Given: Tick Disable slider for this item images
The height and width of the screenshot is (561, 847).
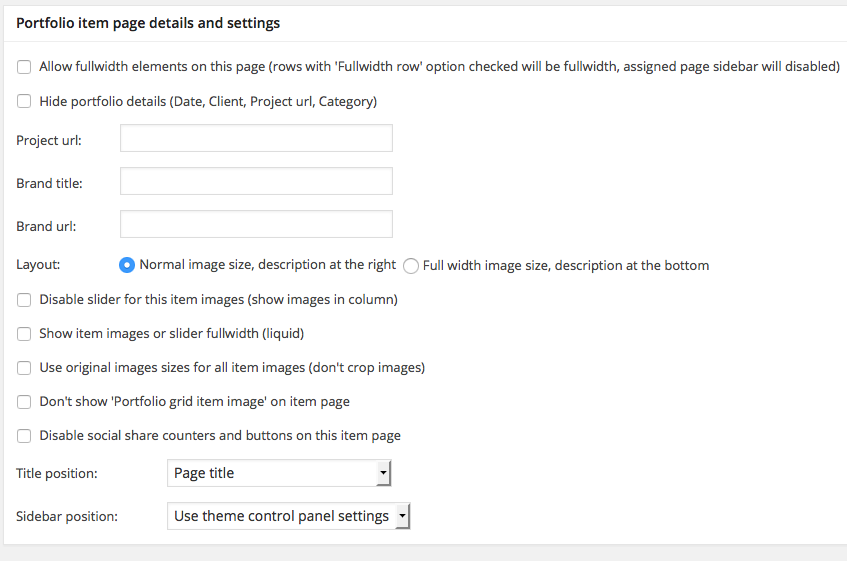Looking at the screenshot, I should pyautogui.click(x=24, y=300).
